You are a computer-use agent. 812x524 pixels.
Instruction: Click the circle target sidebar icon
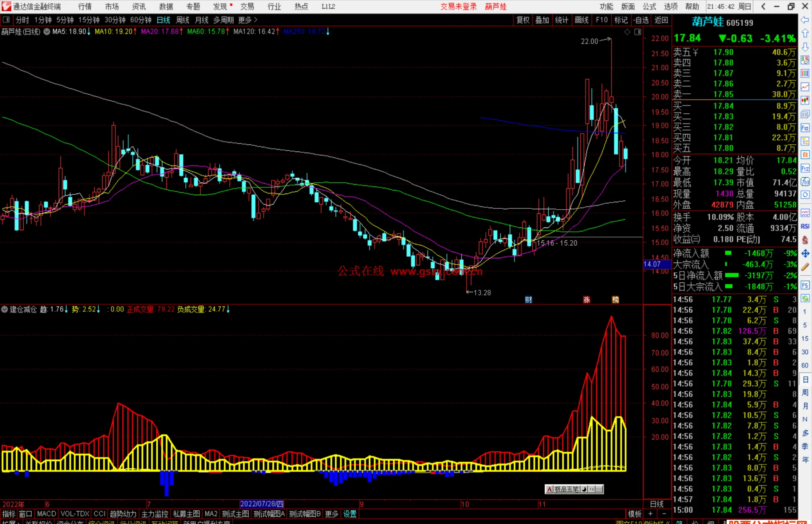(805, 195)
